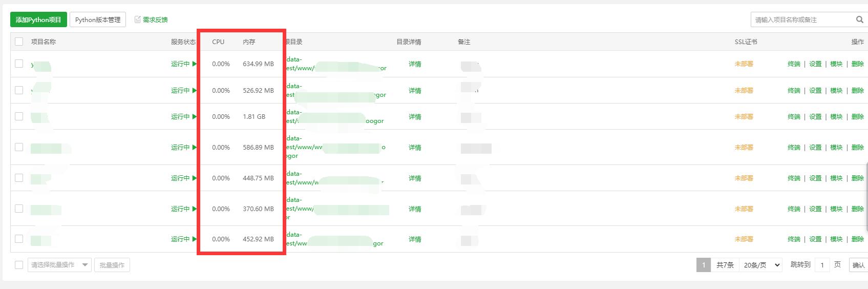The width and height of the screenshot is (868, 289).
Task: Click running arrow for 370.60 MB project
Action: [194, 209]
